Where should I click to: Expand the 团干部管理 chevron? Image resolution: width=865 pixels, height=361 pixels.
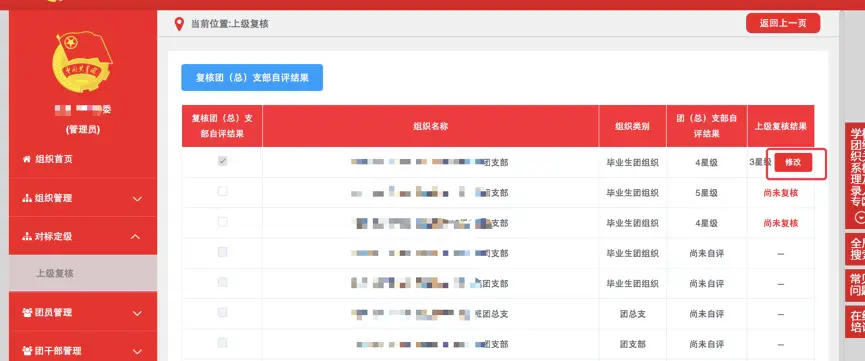pos(137,352)
